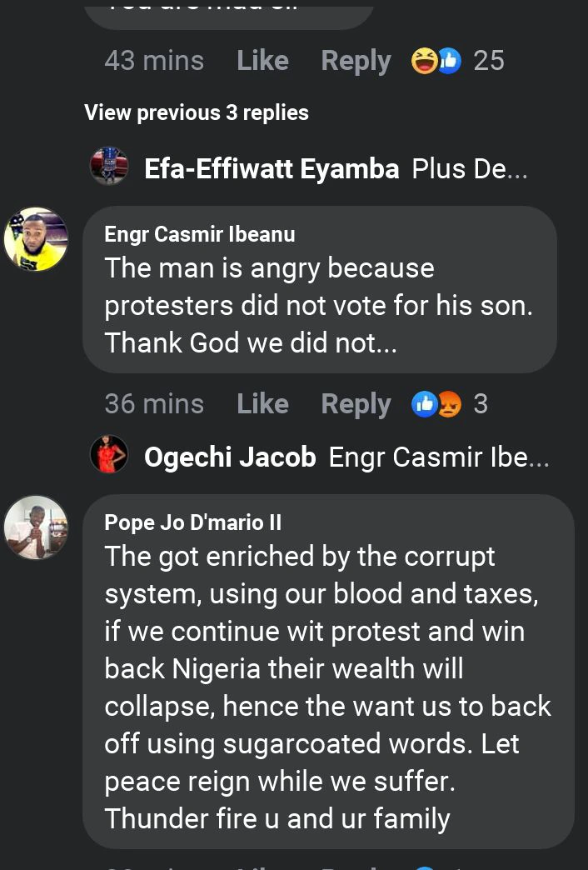Open Pope Jo D'mario II's profile picture
588x870 pixels.
click(x=36, y=527)
